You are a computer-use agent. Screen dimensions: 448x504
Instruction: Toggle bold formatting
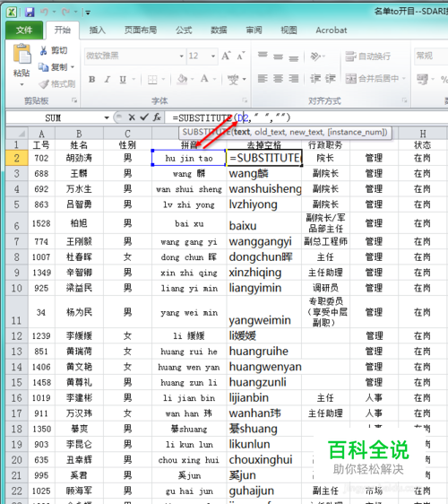tap(92, 79)
